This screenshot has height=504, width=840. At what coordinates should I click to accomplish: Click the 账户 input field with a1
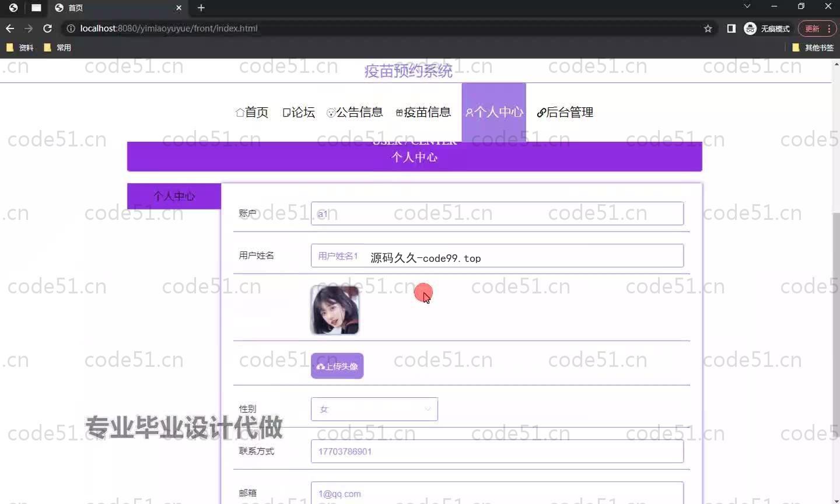coord(497,213)
